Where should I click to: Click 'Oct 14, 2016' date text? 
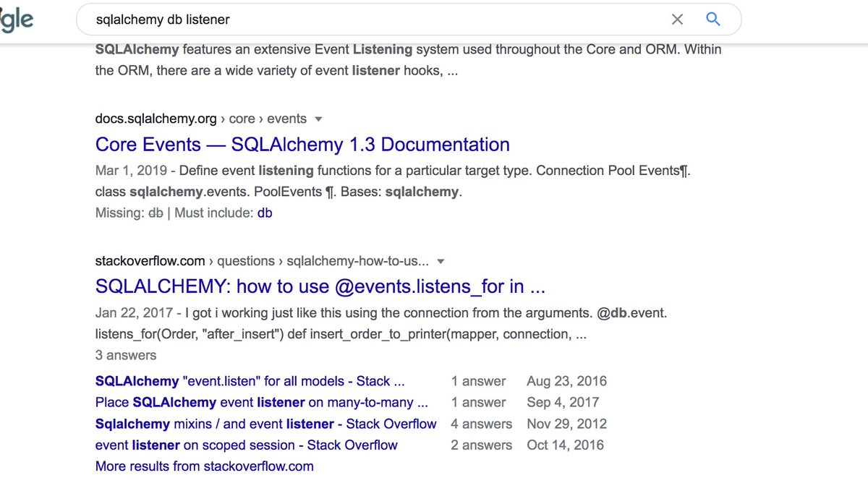566,445
